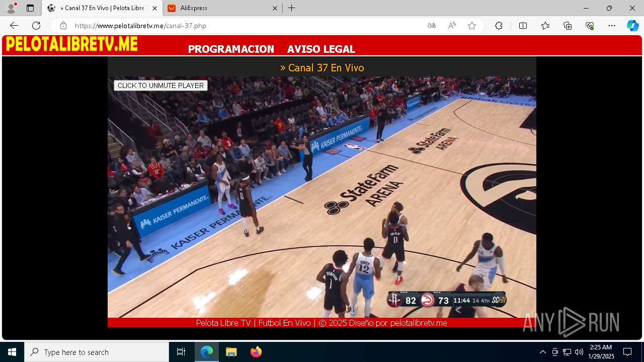Screen dimensions: 644x362
Task: Open Browser essentials heart icon
Action: point(590,26)
